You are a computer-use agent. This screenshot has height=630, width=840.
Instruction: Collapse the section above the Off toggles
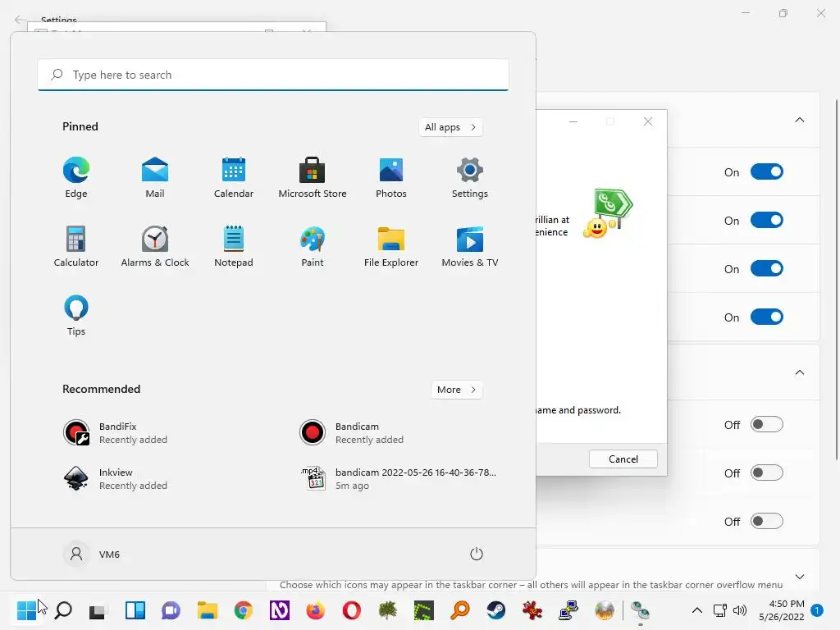pos(799,372)
